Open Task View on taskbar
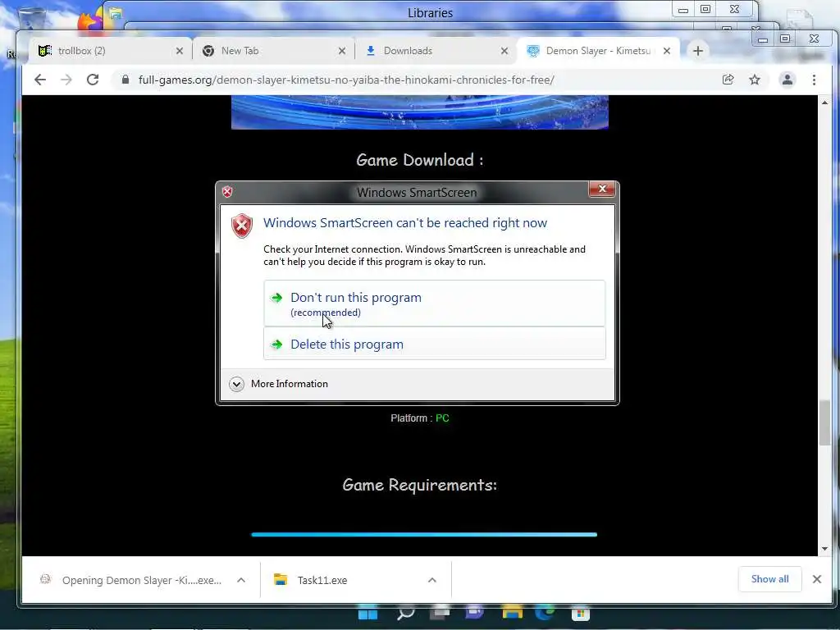The image size is (840, 630). pos(440,614)
